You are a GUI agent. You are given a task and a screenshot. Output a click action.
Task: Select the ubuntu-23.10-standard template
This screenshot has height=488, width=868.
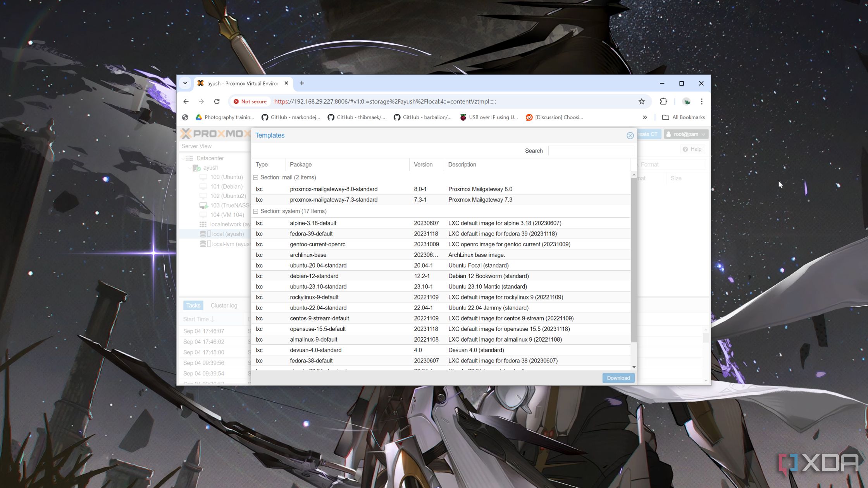click(441, 287)
